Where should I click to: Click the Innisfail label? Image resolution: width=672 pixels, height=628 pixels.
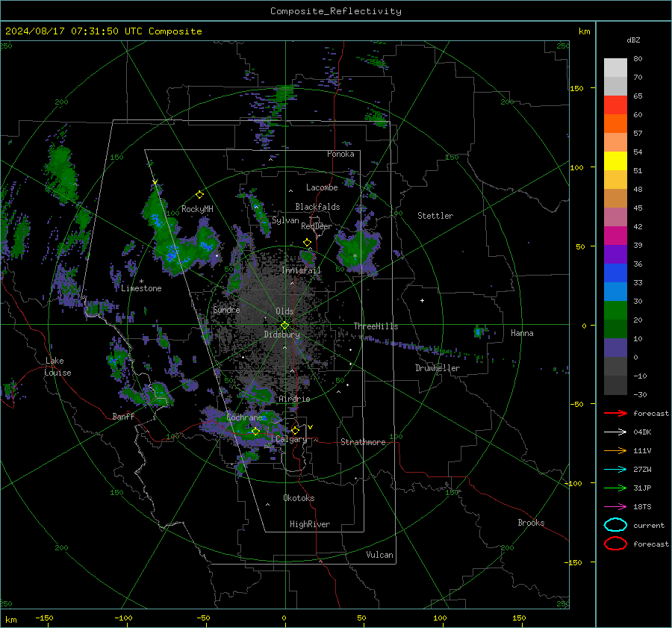pos(302,270)
